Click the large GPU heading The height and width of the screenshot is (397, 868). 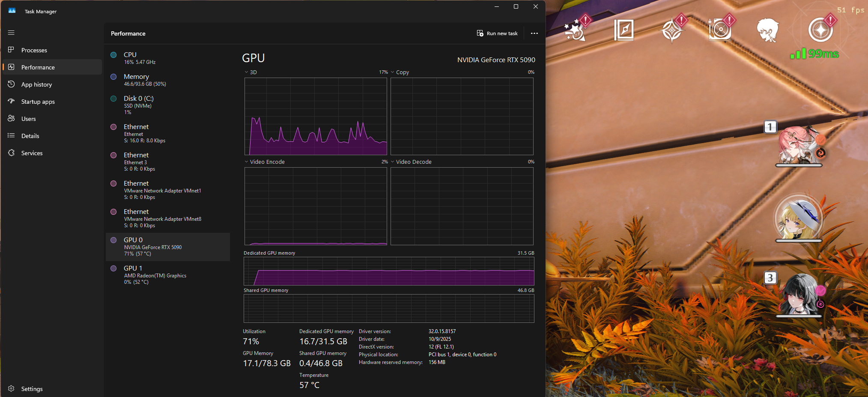pyautogui.click(x=254, y=58)
